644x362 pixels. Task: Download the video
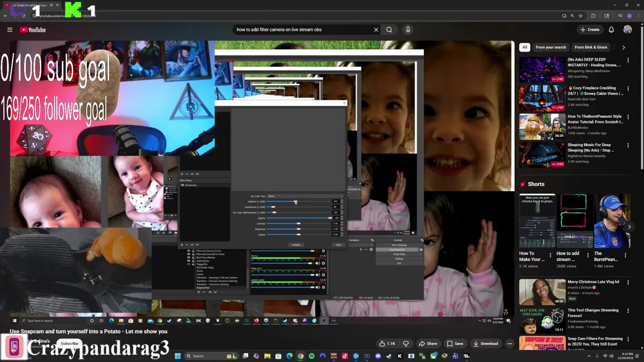click(x=486, y=344)
